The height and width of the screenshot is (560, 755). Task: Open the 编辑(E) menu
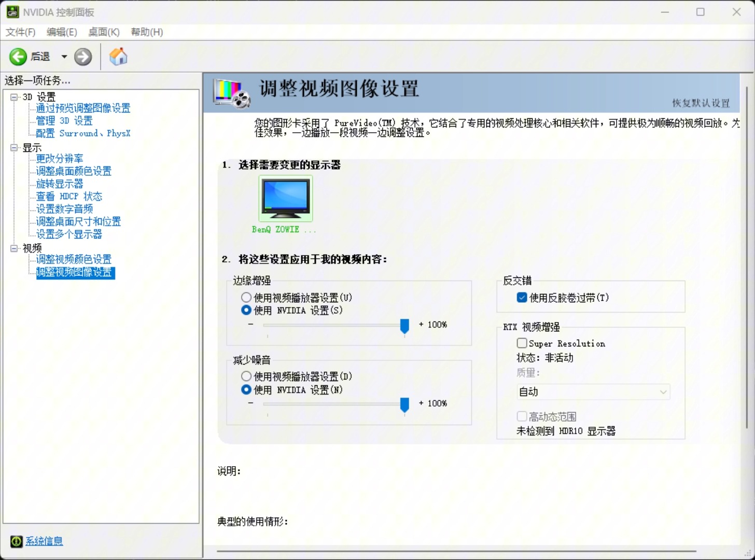point(62,32)
